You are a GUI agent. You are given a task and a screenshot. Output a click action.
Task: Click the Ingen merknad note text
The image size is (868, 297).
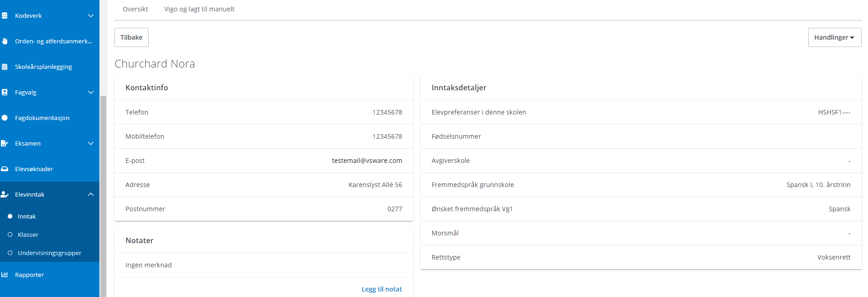(149, 265)
